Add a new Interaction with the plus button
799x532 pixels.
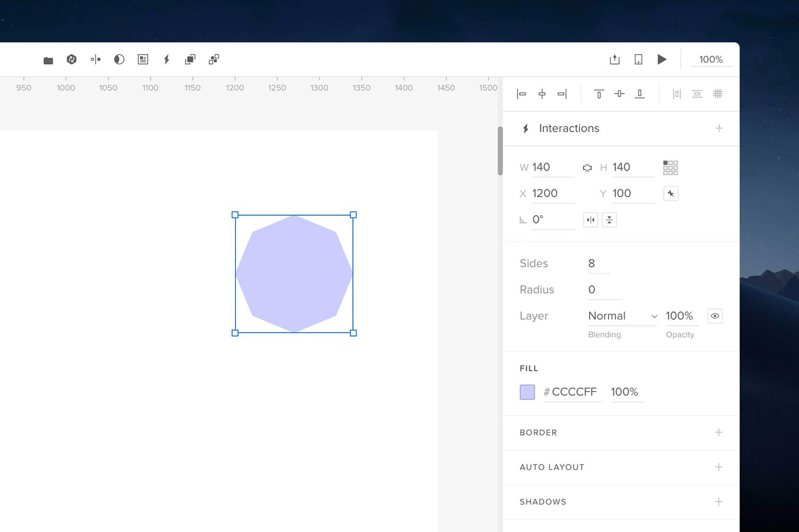[x=719, y=128]
